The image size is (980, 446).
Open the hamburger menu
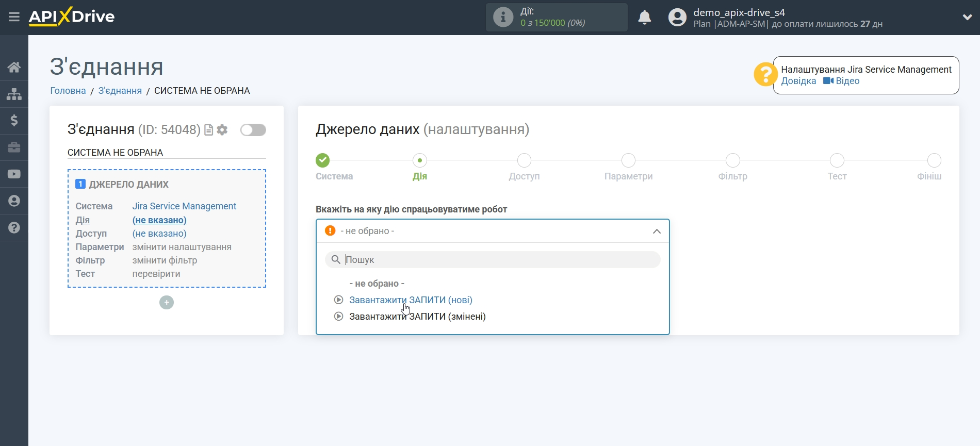[x=14, y=17]
